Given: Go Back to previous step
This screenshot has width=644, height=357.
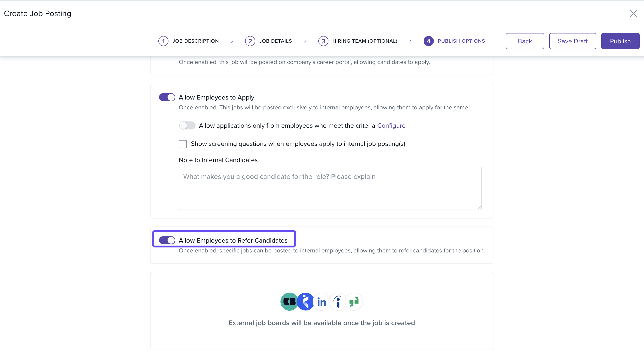Looking at the screenshot, I should click(524, 41).
